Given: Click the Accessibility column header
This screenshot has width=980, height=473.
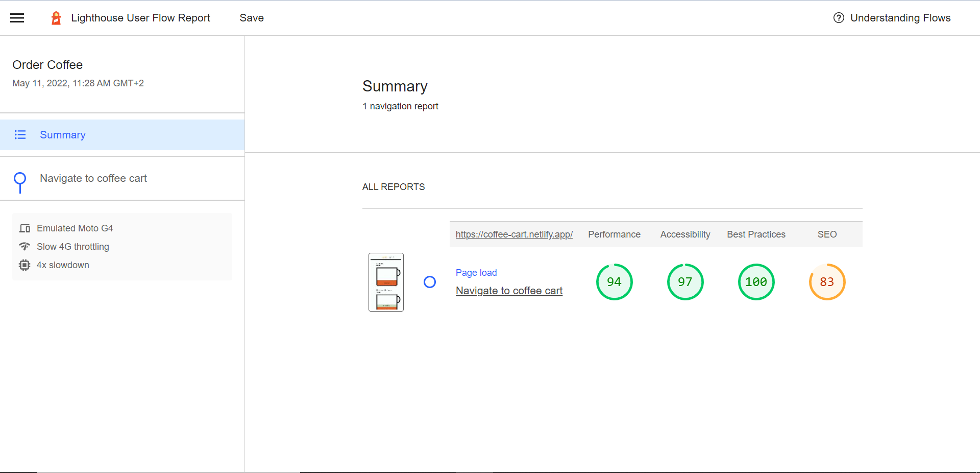Looking at the screenshot, I should [x=685, y=234].
